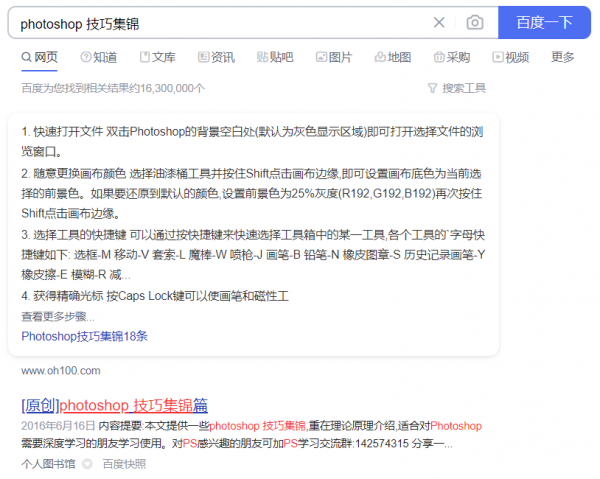Click the 个人图书馆 source link

point(49,464)
